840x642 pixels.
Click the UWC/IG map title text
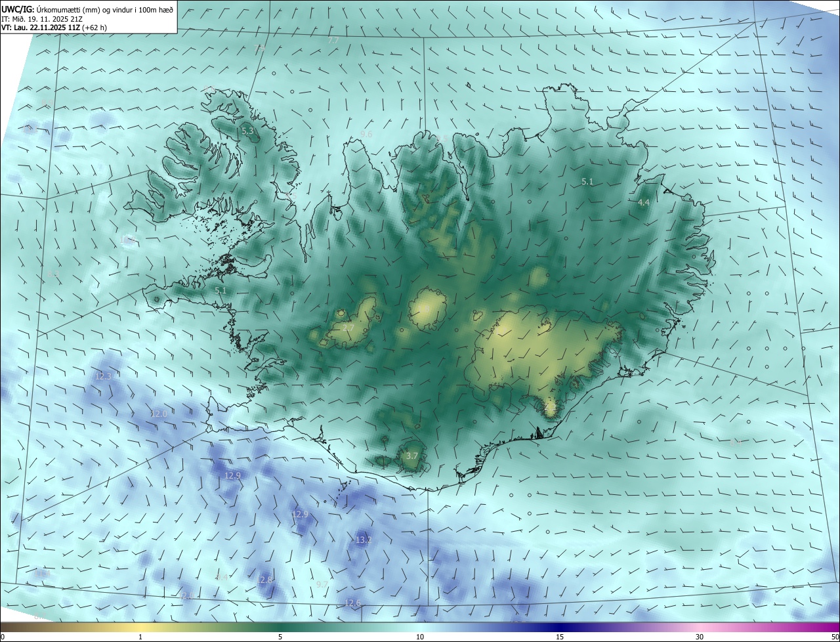[x=87, y=9]
